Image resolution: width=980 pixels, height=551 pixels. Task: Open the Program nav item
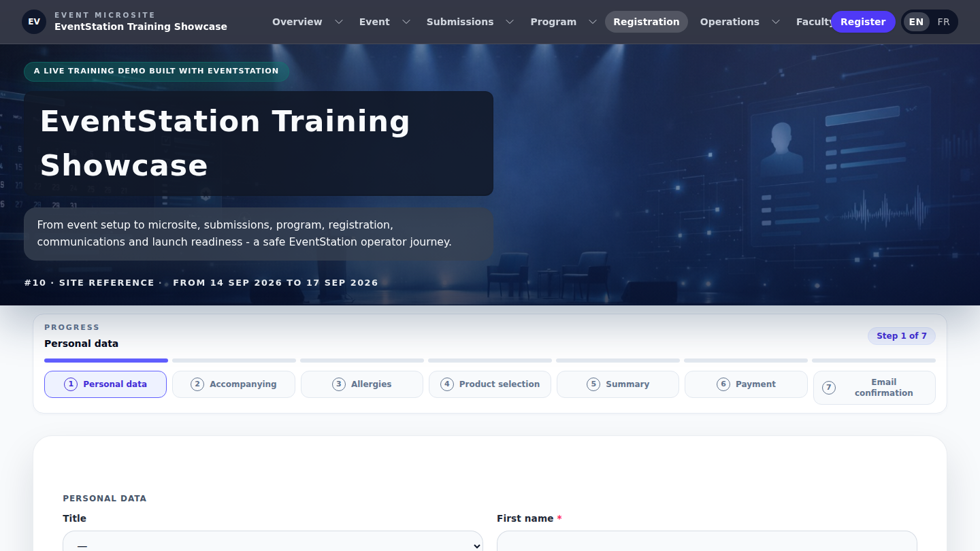(553, 22)
